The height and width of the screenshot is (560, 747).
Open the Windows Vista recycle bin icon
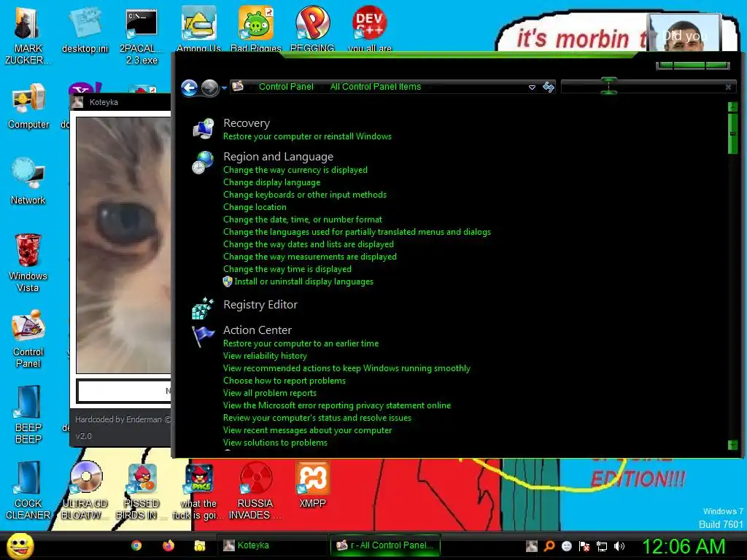point(28,262)
